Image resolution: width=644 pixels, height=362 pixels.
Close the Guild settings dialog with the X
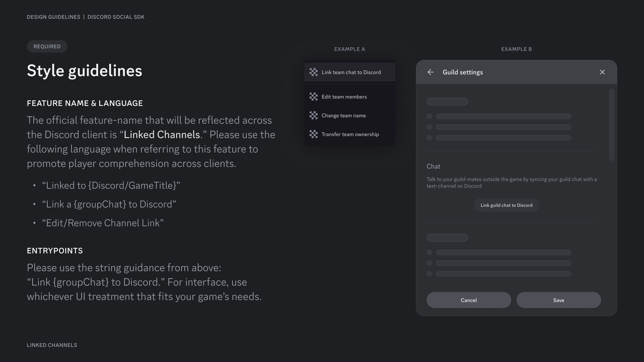click(602, 72)
